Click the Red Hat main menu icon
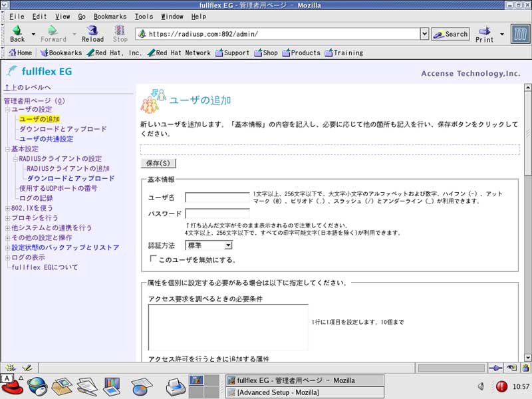Image resolution: width=532 pixels, height=399 pixels. click(11, 385)
